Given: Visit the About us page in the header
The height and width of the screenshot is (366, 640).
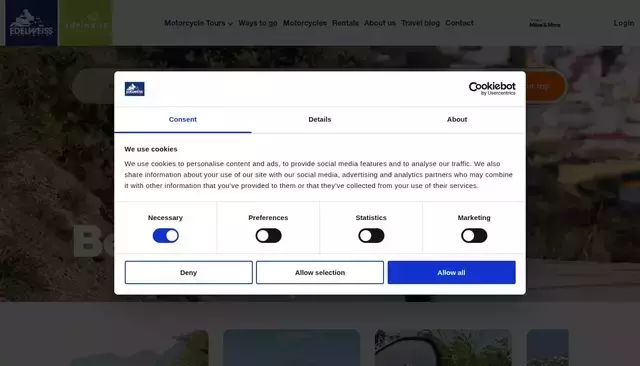Looking at the screenshot, I should tap(380, 23).
